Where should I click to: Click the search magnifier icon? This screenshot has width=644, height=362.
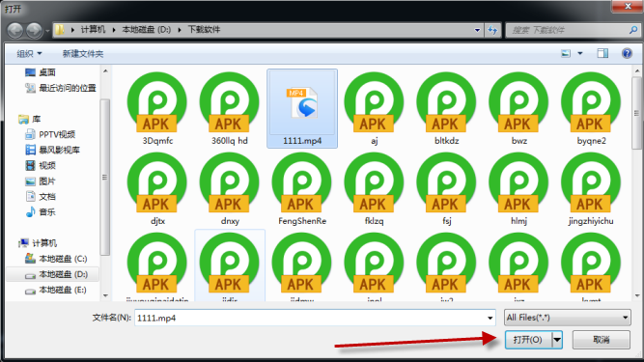click(633, 30)
